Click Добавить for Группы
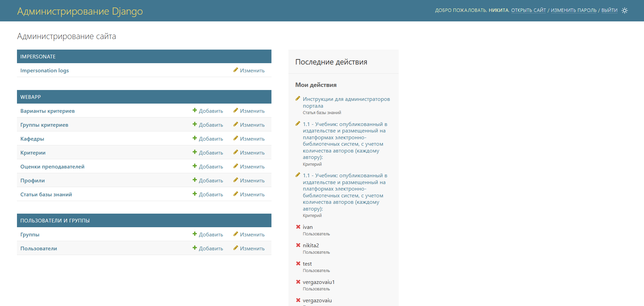 [208, 234]
